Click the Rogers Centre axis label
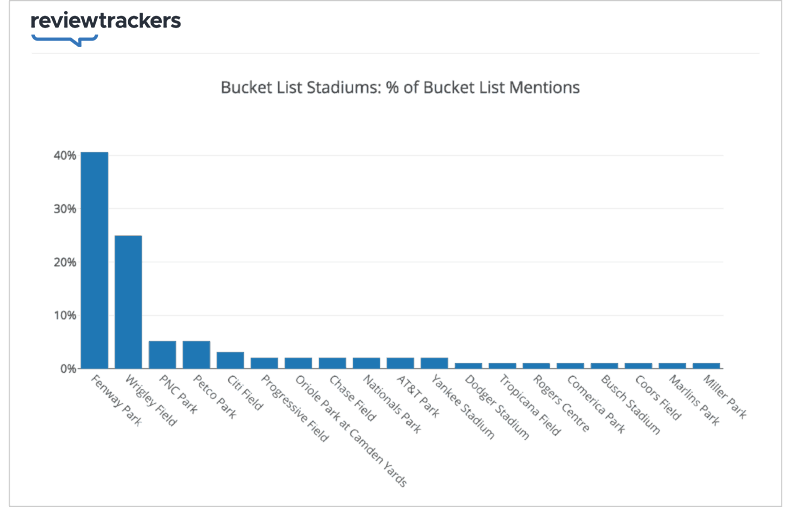Screen dimensions: 800x507 tap(561, 403)
